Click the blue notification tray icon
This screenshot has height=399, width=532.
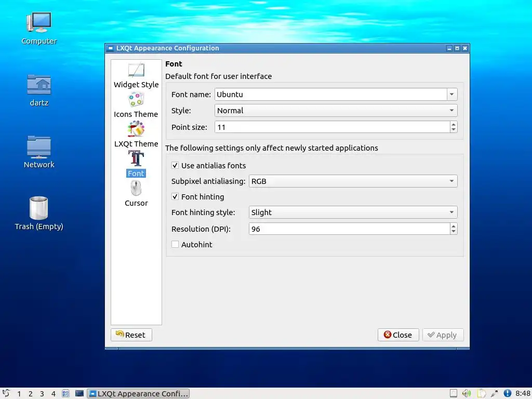507,393
